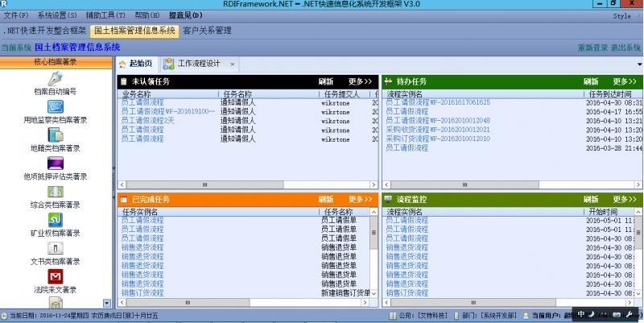Click the clock icon beside 当前日期
The image size is (644, 323).
[x=4, y=316]
